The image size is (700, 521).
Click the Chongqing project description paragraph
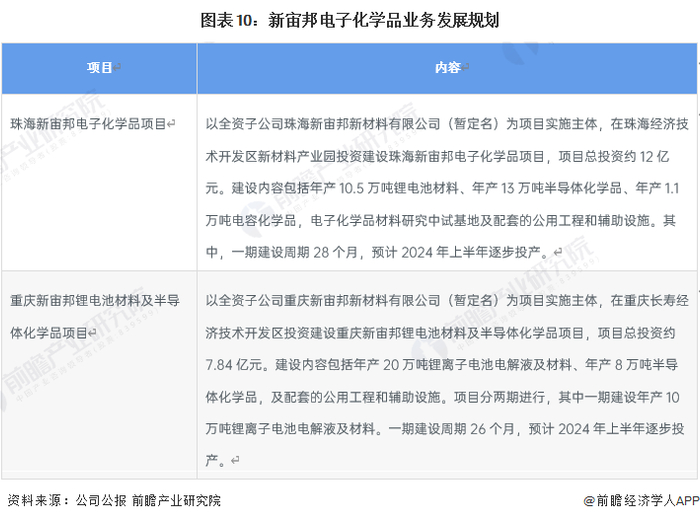(x=447, y=380)
